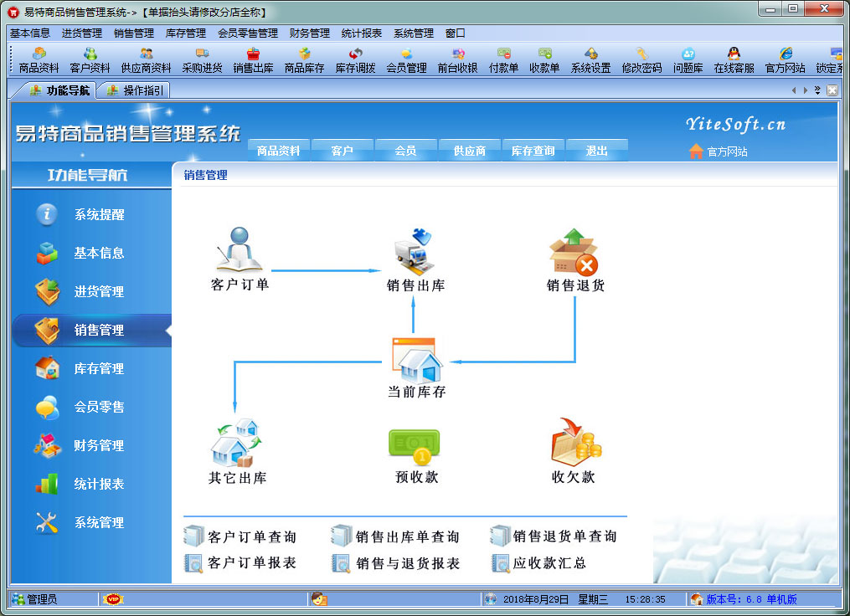Open 付款单 toolbar icon

pos(503,60)
